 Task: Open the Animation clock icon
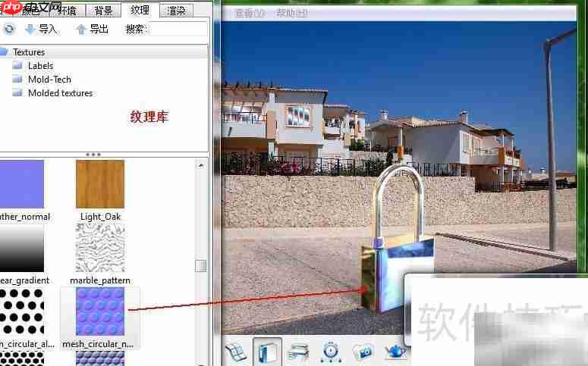331,352
